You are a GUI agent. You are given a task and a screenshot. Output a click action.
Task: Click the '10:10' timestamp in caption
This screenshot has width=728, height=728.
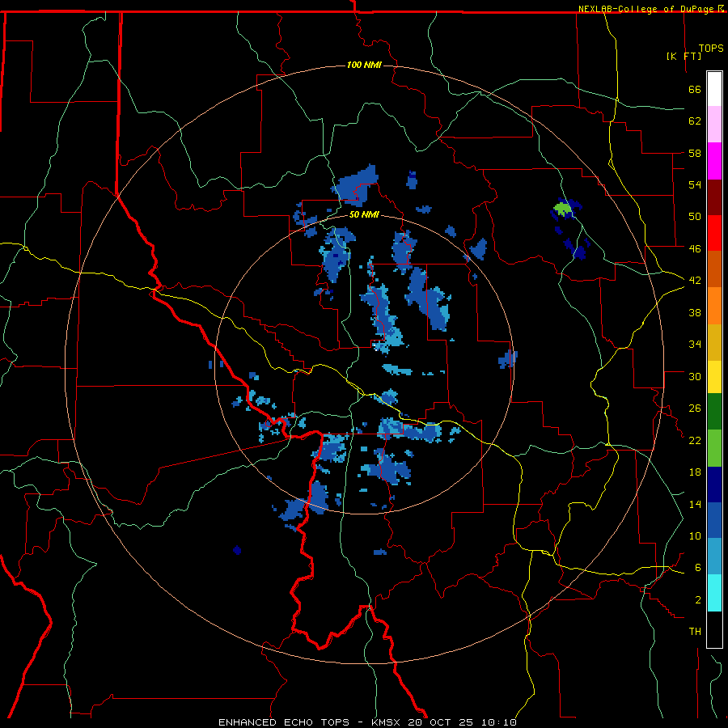point(499,722)
